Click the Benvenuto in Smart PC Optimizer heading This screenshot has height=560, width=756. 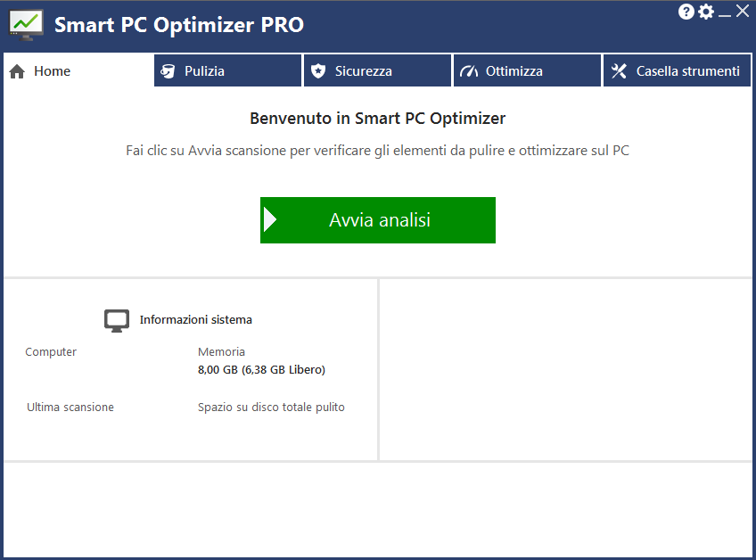[377, 119]
